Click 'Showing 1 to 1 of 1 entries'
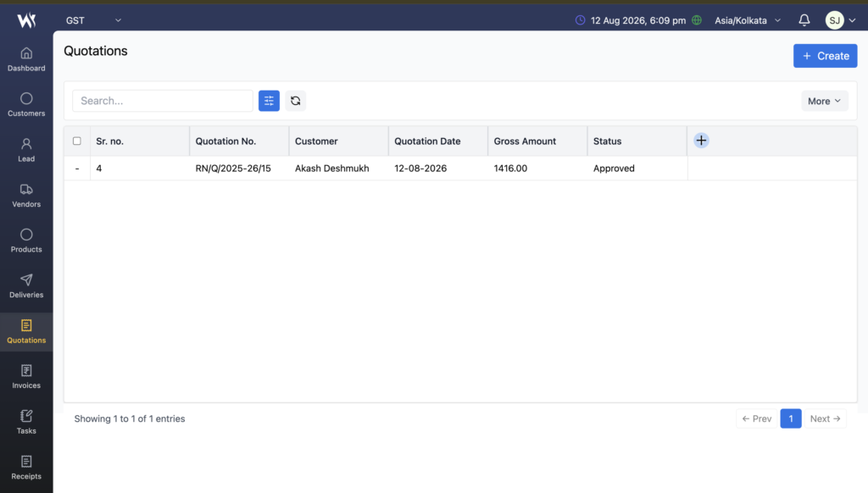The width and height of the screenshot is (868, 493). (x=130, y=418)
